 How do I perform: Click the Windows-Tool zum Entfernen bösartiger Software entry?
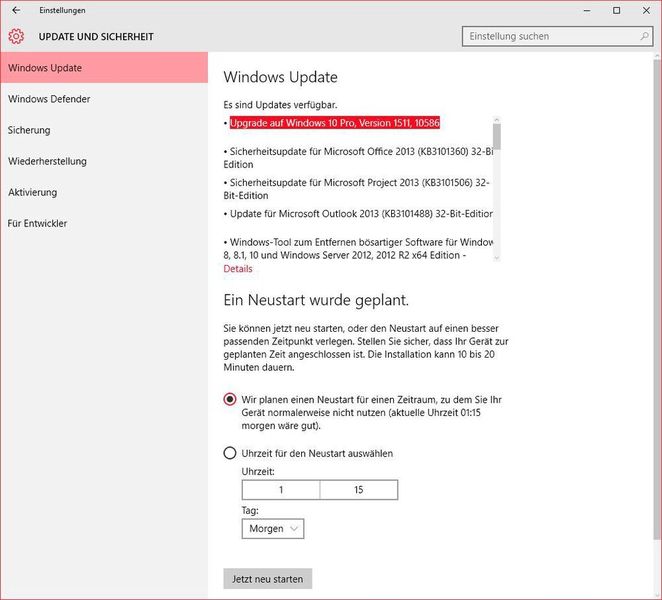tap(358, 249)
